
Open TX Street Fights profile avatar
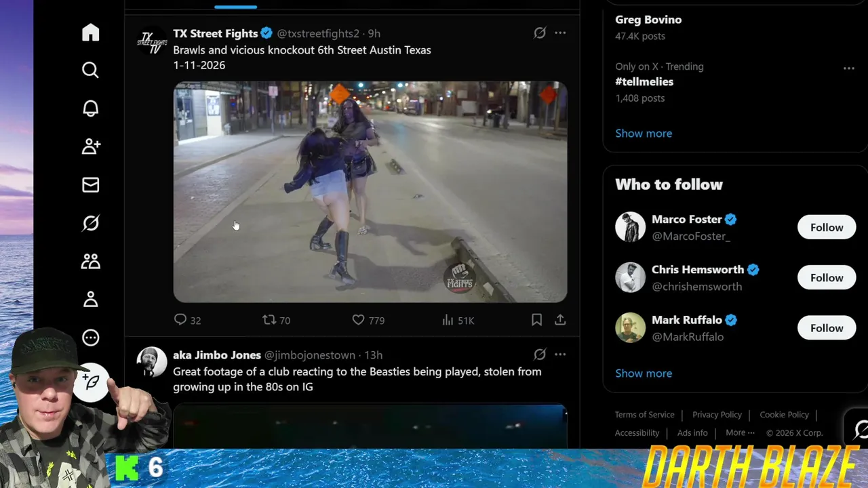pos(152,41)
